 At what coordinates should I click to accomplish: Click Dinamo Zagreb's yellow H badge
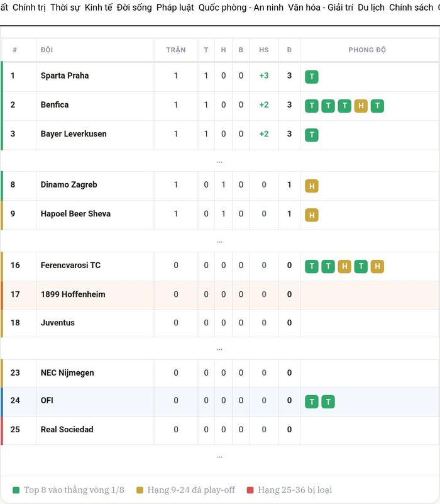[x=312, y=186]
